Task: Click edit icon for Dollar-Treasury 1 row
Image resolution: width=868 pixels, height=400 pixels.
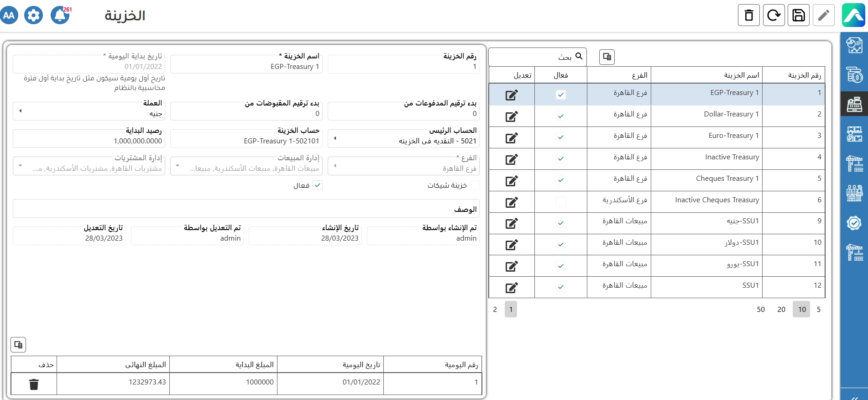Action: coord(512,116)
